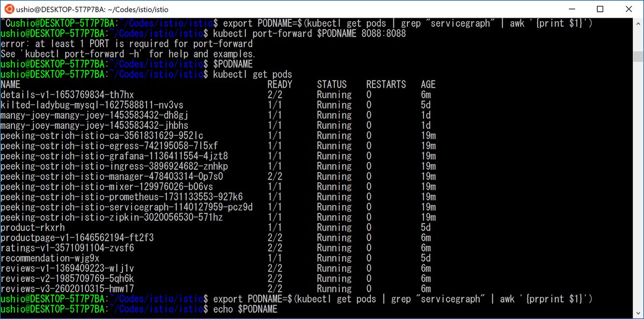Viewport: 644px width, 319px height.
Task: Minimize the terminal window
Action: [x=572, y=9]
